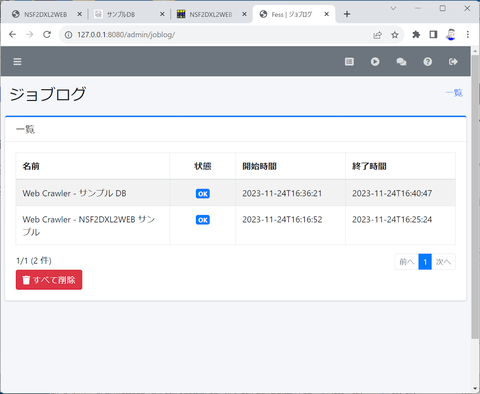The width and height of the screenshot is (480, 394).
Task: Click the すべて削除 delete all button
Action: point(49,280)
